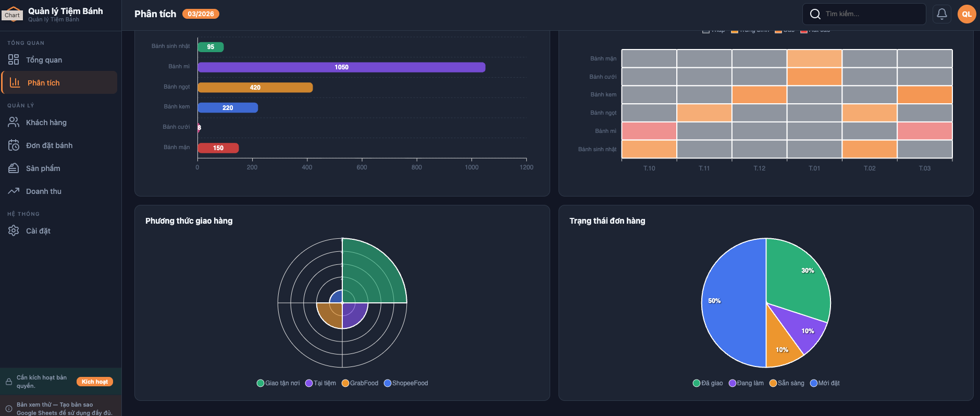The height and width of the screenshot is (416, 980).
Task: Toggle Giao tận nơi legend item
Action: pyautogui.click(x=278, y=383)
